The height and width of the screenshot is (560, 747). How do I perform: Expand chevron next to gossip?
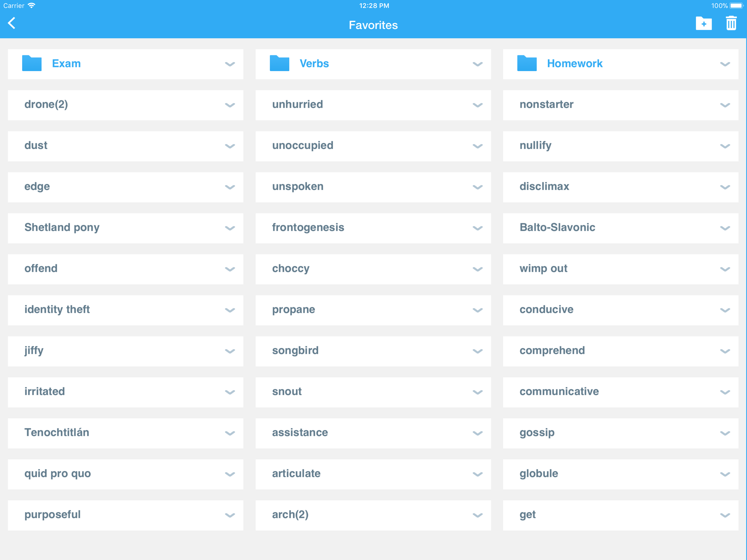[x=725, y=433]
